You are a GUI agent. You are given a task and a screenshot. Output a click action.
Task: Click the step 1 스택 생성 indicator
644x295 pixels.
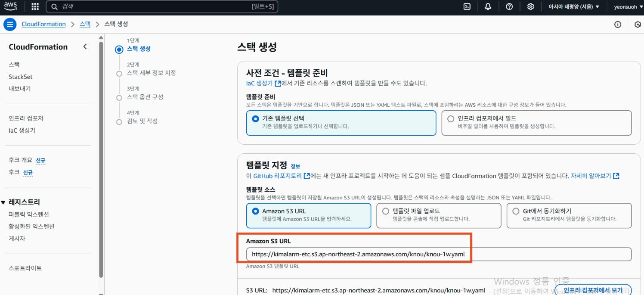click(119, 49)
